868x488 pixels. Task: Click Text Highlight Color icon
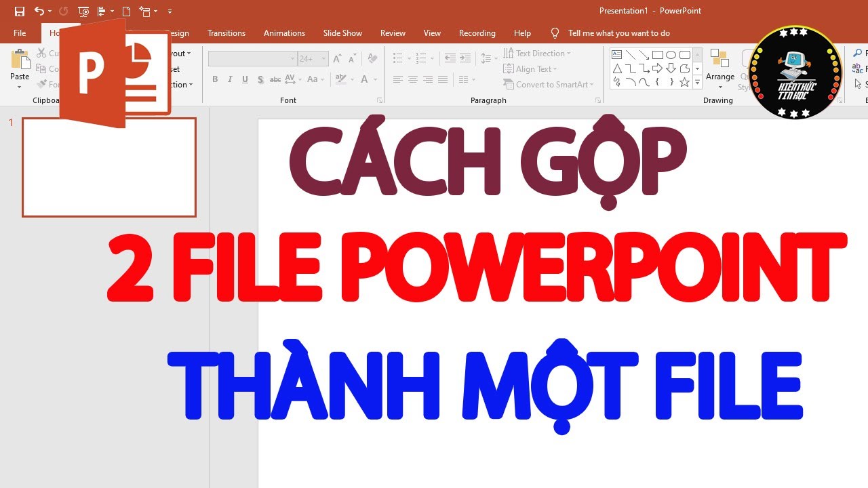340,79
